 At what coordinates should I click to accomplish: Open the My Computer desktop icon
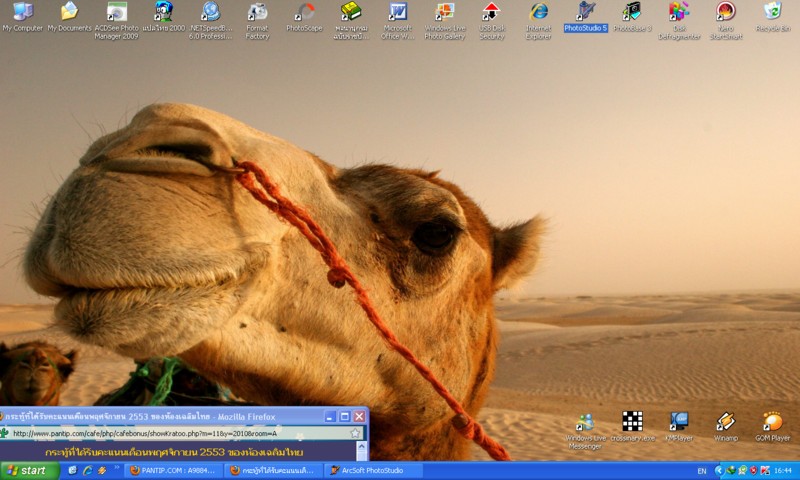[22, 17]
